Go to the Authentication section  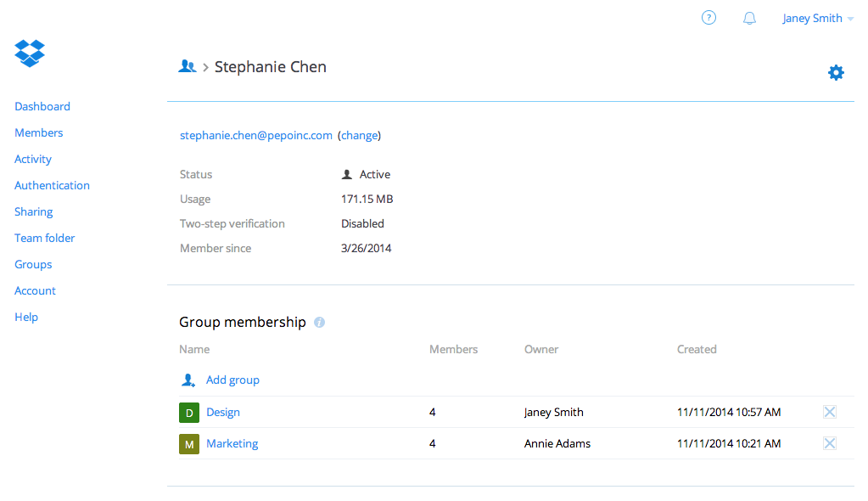[52, 184]
